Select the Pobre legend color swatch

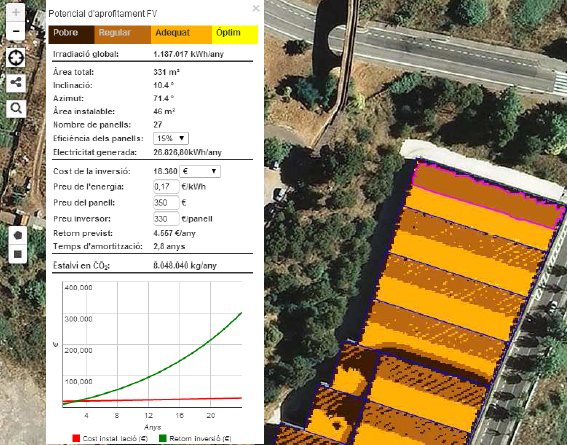(72, 35)
